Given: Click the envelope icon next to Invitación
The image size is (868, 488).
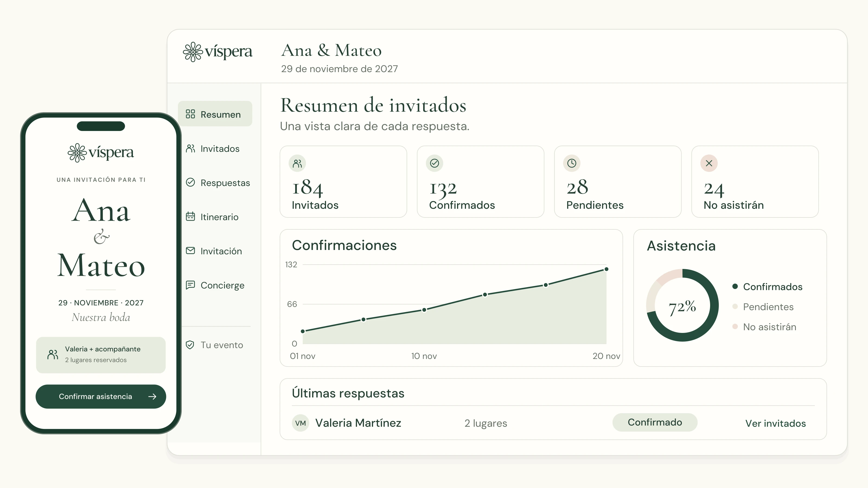Looking at the screenshot, I should pos(190,251).
